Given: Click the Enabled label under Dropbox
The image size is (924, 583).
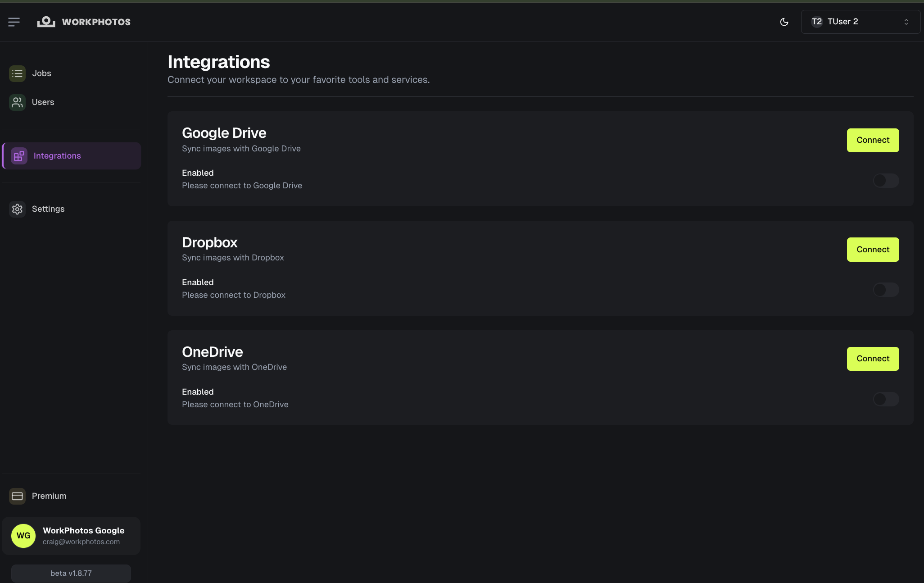Looking at the screenshot, I should click(x=198, y=282).
